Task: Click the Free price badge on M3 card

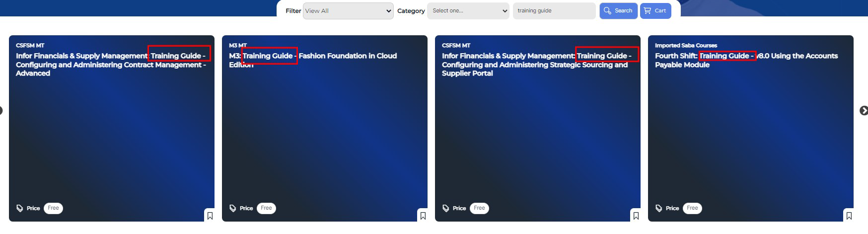Action: [266, 208]
